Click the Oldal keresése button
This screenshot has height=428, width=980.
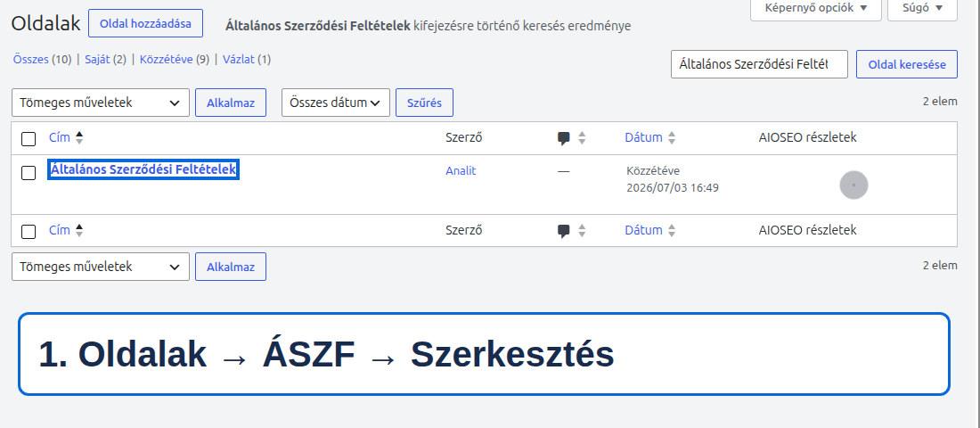pos(907,64)
